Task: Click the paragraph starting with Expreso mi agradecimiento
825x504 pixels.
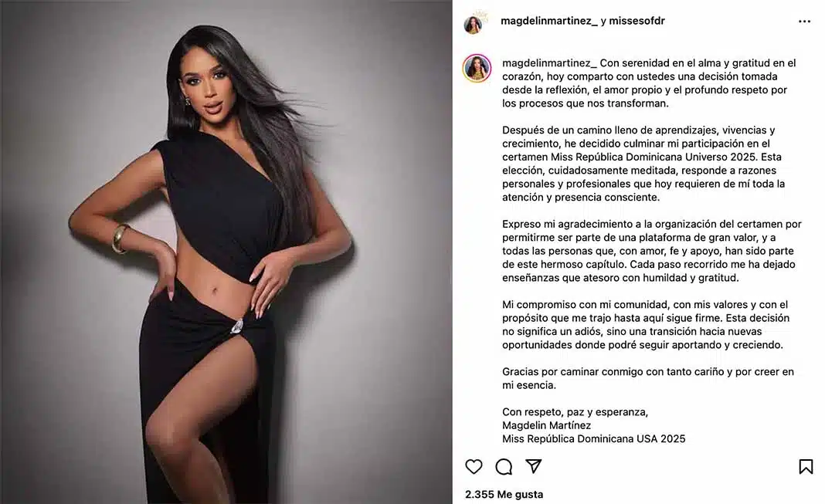Action: 651,251
